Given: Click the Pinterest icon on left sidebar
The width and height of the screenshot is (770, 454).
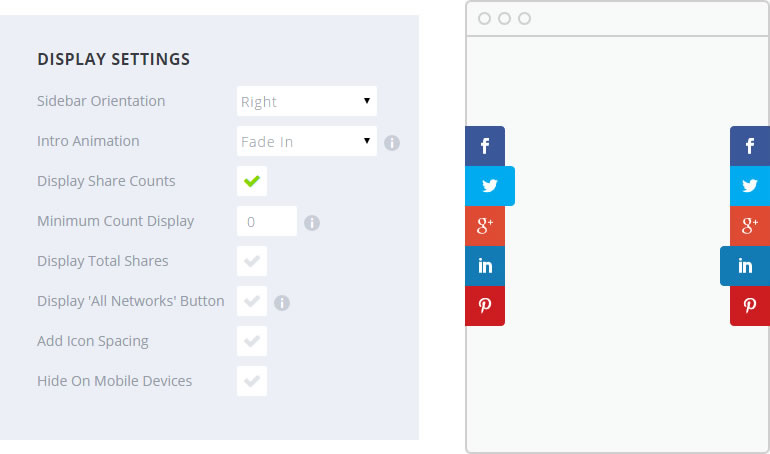Looking at the screenshot, I should pos(485,306).
